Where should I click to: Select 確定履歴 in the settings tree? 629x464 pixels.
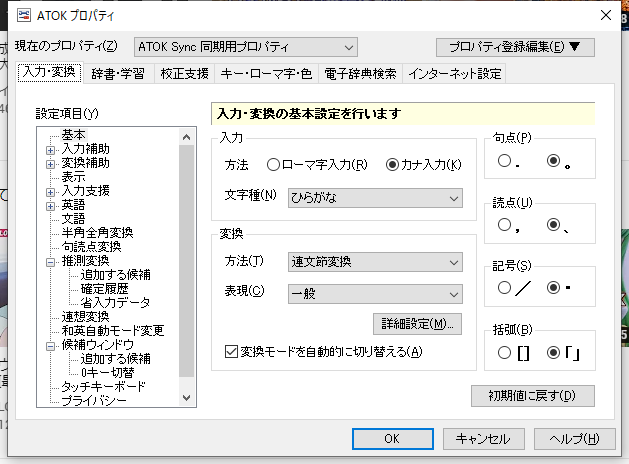[104, 289]
